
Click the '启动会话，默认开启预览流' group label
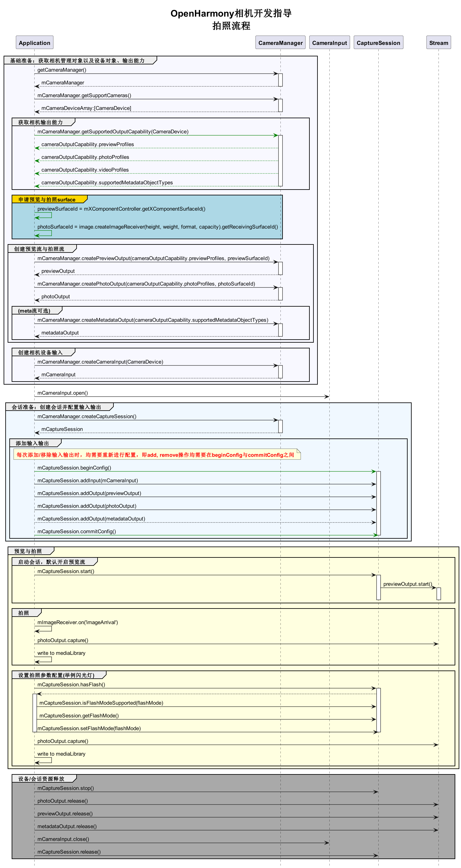(x=51, y=562)
